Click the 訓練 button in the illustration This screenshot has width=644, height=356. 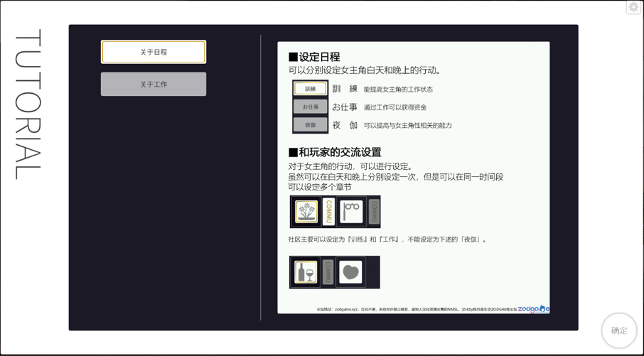311,89
